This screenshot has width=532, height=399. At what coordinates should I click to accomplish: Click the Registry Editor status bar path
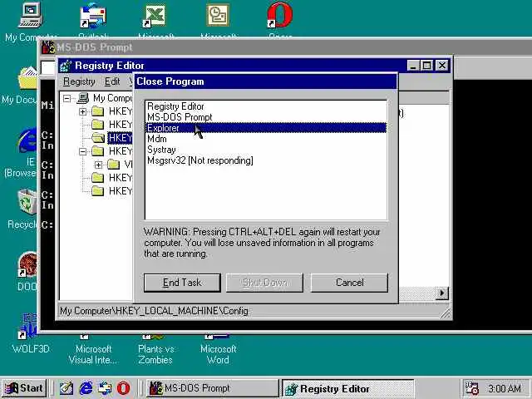pyautogui.click(x=154, y=311)
